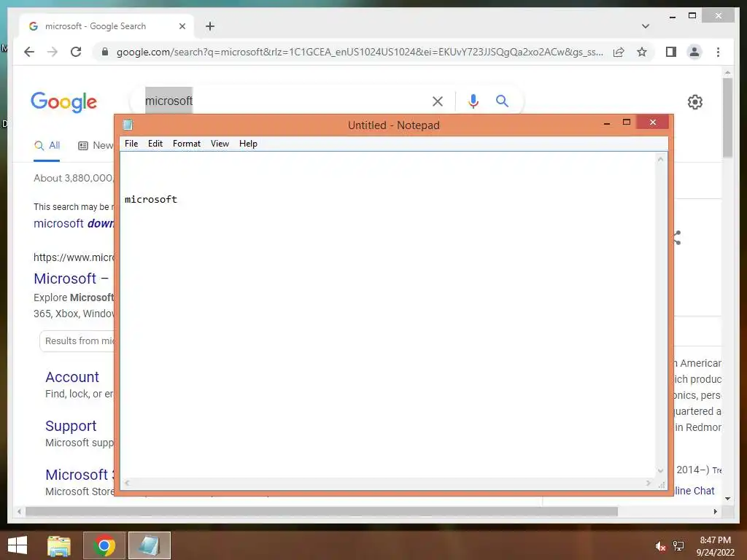
Task: Open the View menu in Notepad
Action: (220, 144)
